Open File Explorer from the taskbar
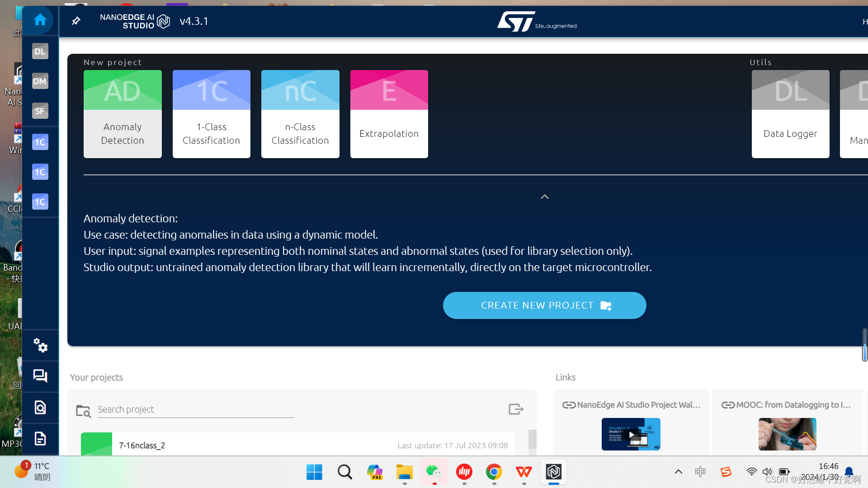 (x=405, y=472)
